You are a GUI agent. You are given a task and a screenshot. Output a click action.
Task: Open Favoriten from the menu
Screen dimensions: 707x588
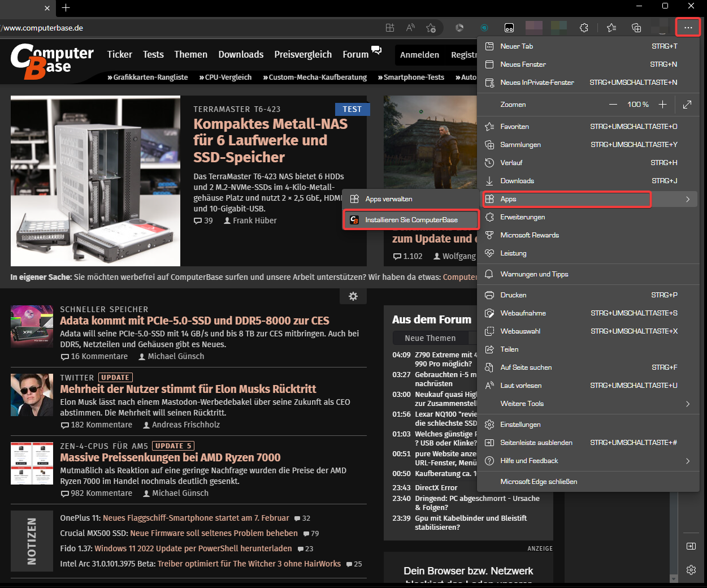click(x=588, y=127)
